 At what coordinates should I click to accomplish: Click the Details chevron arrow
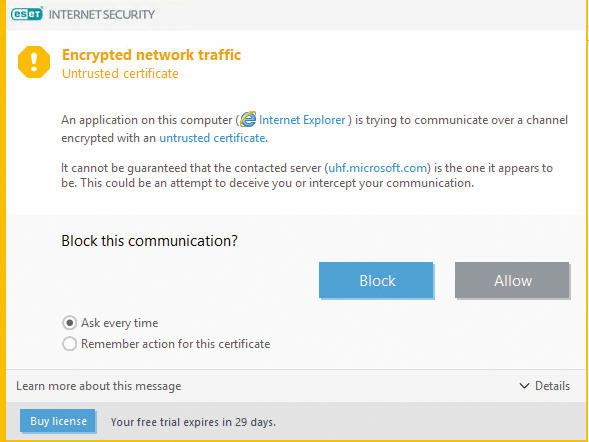(524, 386)
